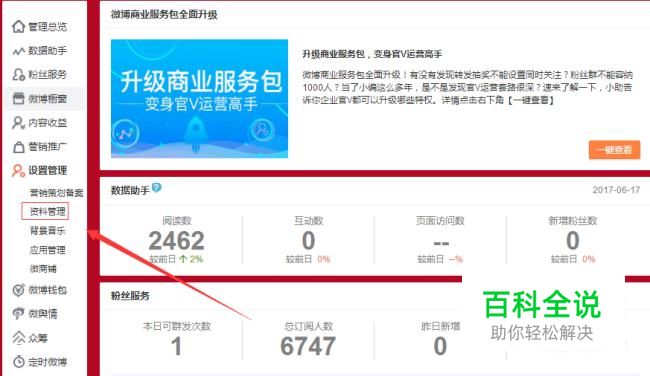Click the 2% increase under 阅读数
Viewport: 650px width, 376px height.
[192, 259]
